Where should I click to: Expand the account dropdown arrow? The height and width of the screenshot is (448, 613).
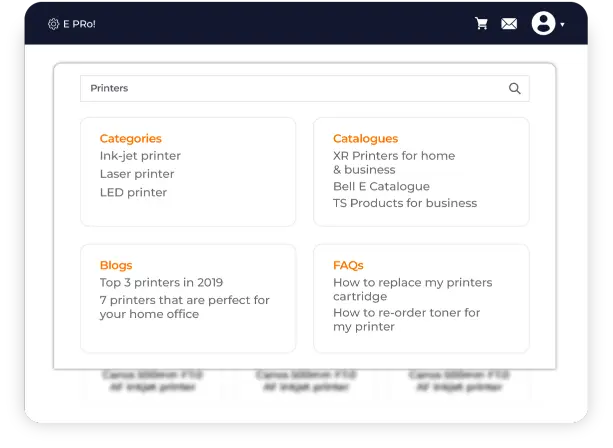tap(563, 24)
